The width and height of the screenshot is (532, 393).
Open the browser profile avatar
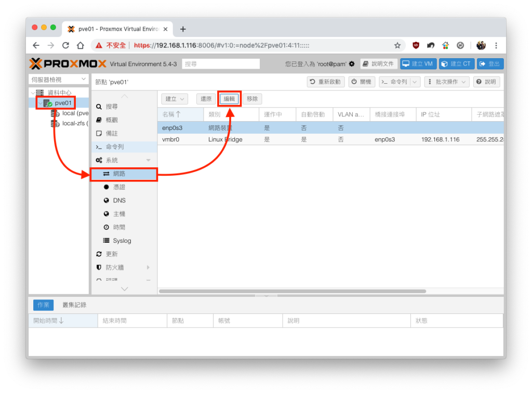coord(481,45)
